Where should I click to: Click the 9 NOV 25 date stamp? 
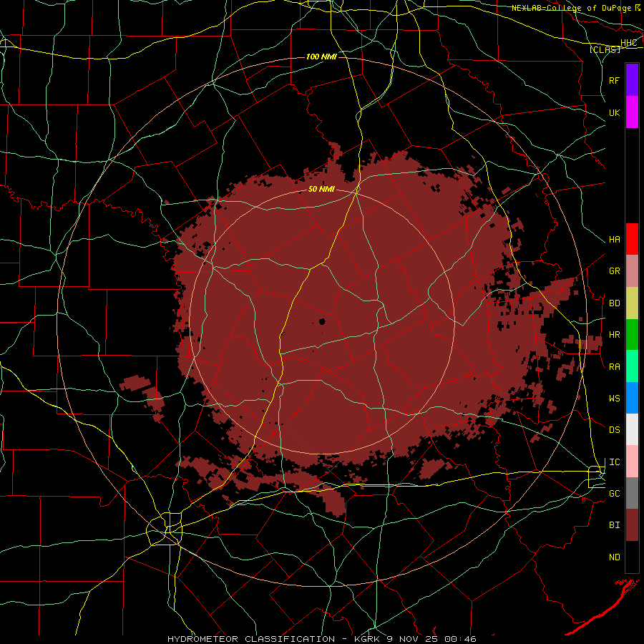tap(413, 639)
